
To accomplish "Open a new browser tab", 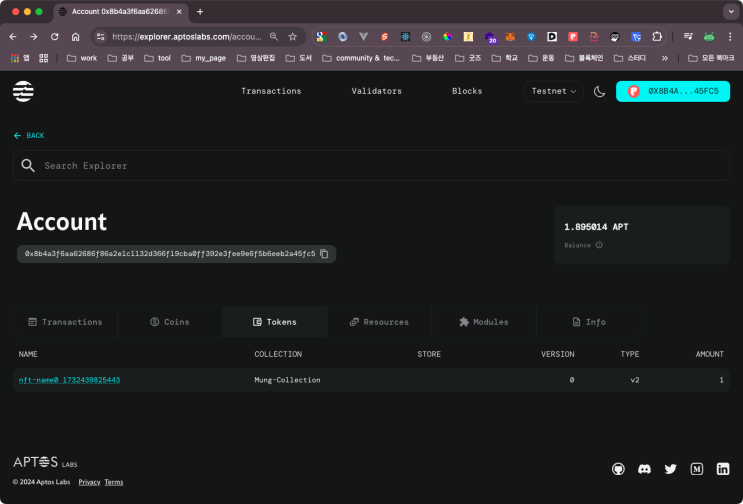I will coord(200,11).
